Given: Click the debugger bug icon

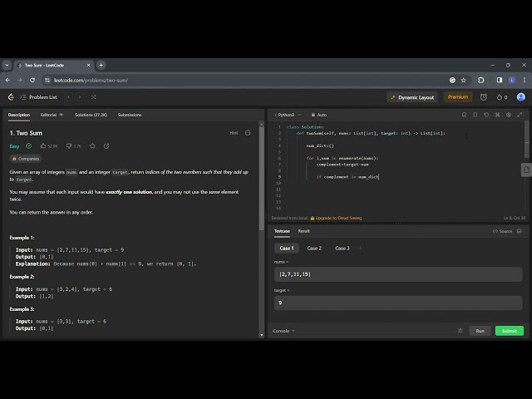Looking at the screenshot, I should pyautogui.click(x=460, y=331).
